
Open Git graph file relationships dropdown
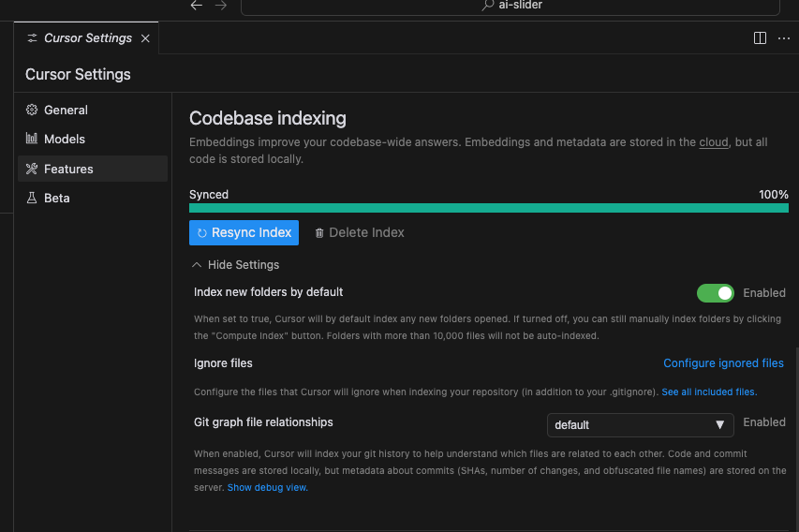click(x=641, y=425)
